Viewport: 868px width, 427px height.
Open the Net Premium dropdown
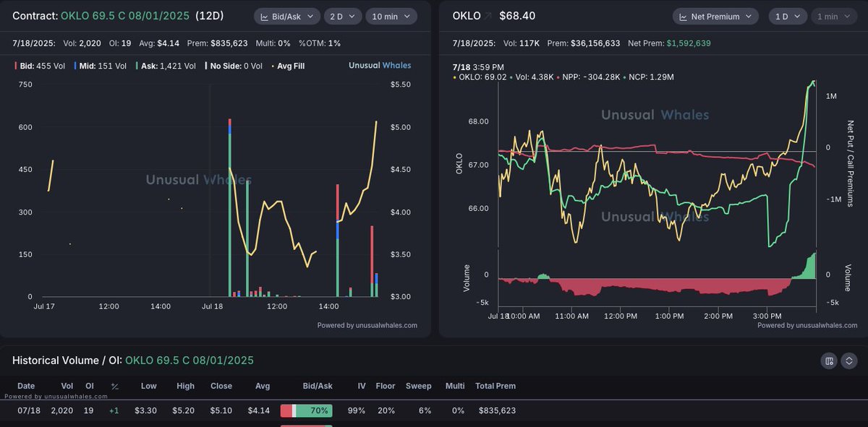pyautogui.click(x=715, y=16)
